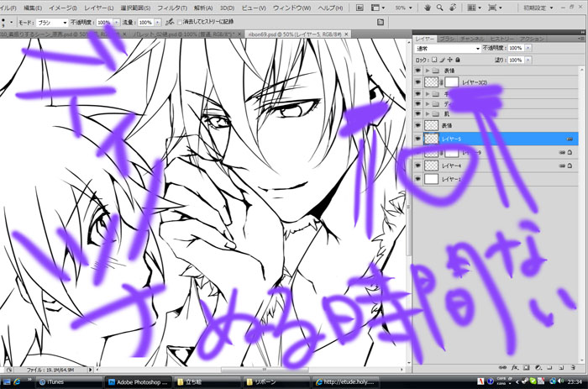The height and width of the screenshot is (389, 588).
Task: Open リボーン folder from taskbar
Action: pos(275,382)
